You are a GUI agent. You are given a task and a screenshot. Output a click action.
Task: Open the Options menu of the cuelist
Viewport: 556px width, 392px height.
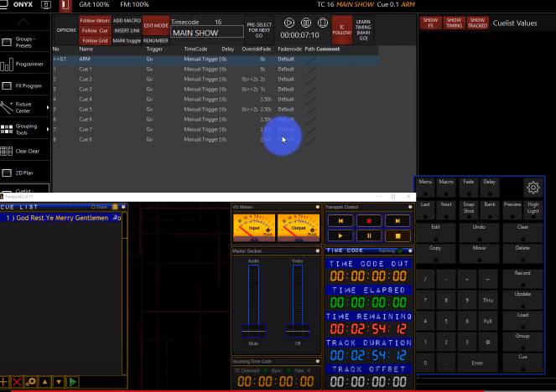pos(66,30)
